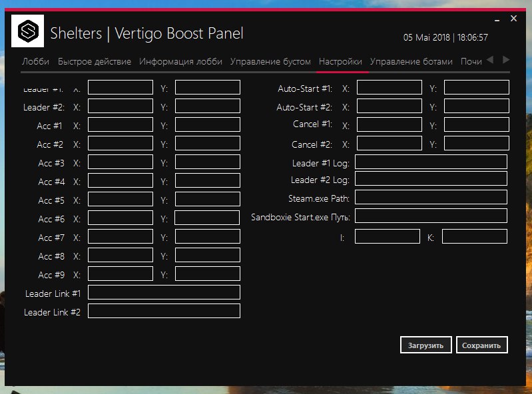
Task: Click Acc #5 X input
Action: (121, 200)
